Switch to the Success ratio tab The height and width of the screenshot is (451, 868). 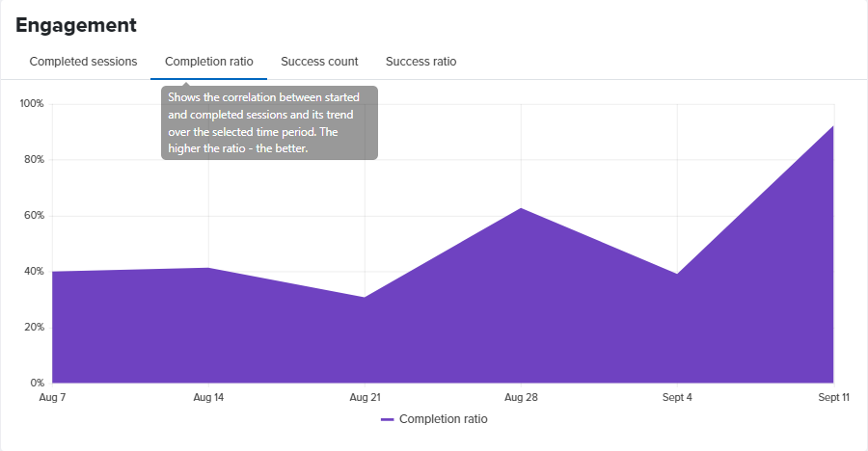(x=420, y=62)
